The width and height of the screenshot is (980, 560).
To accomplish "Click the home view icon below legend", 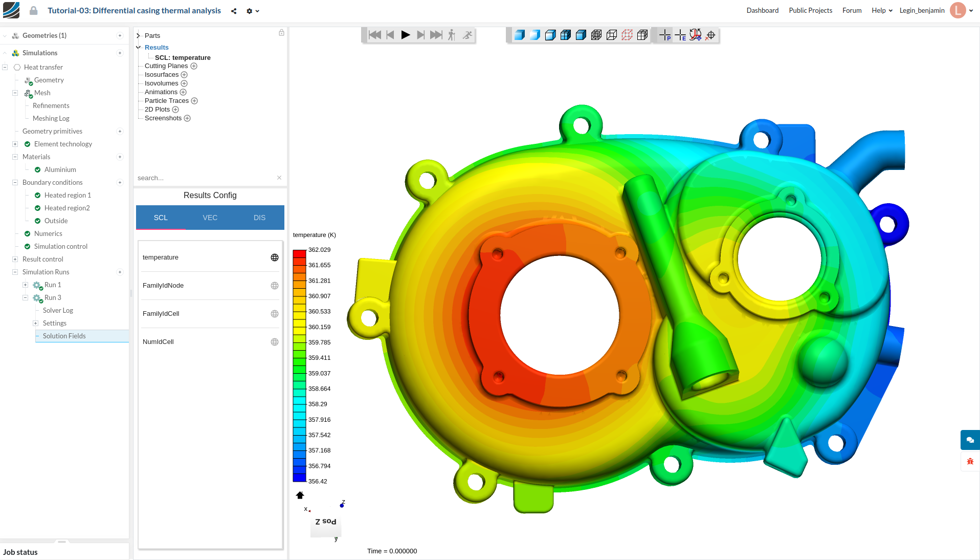I will pyautogui.click(x=300, y=495).
